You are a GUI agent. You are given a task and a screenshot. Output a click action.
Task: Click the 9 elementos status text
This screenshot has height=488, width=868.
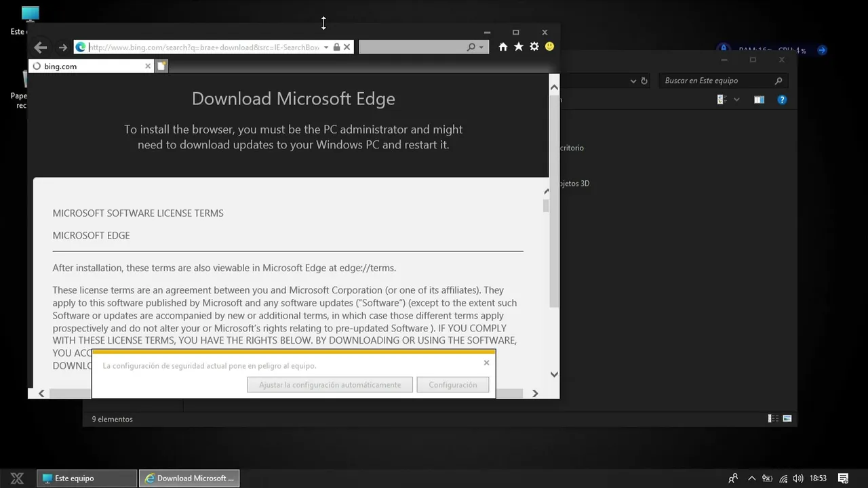[113, 419]
